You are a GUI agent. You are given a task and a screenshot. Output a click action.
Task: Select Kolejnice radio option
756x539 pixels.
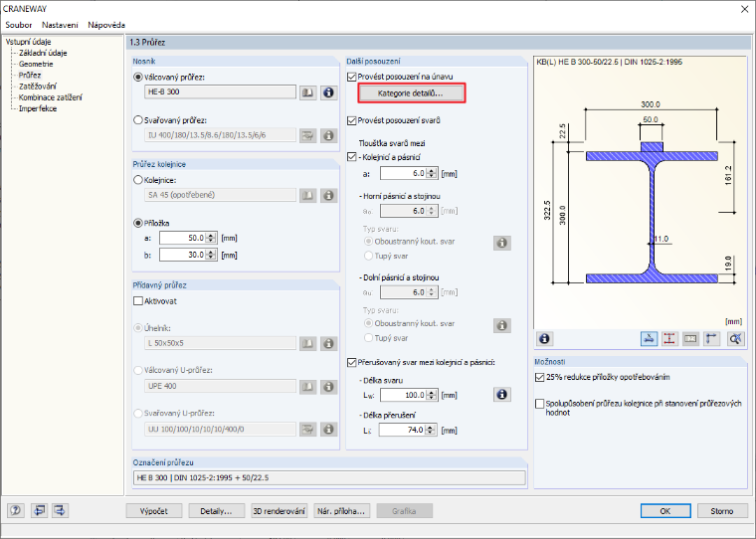pos(138,180)
